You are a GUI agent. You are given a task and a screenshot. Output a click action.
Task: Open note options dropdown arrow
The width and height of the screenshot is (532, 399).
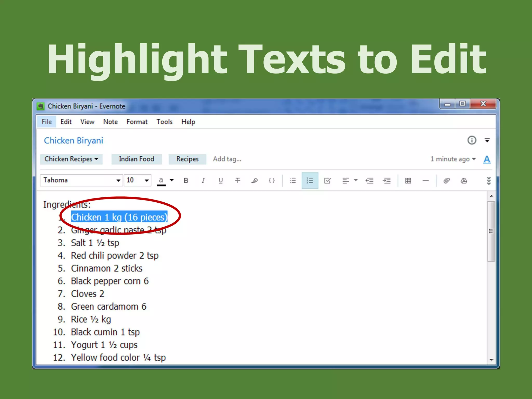tap(487, 141)
